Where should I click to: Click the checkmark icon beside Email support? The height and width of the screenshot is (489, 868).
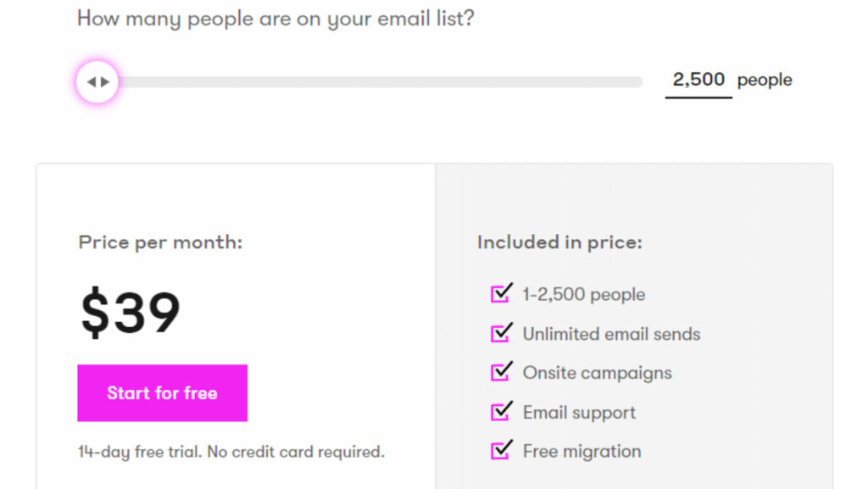coord(501,412)
